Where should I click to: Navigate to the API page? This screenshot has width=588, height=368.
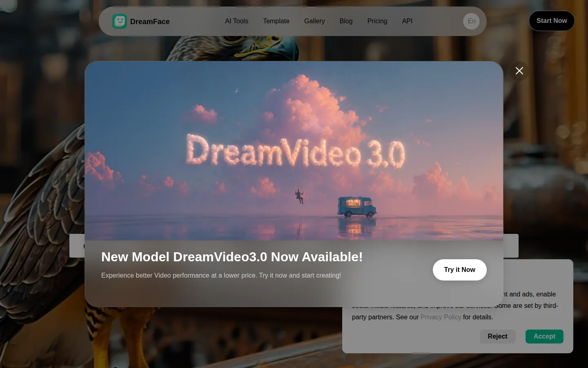(407, 21)
